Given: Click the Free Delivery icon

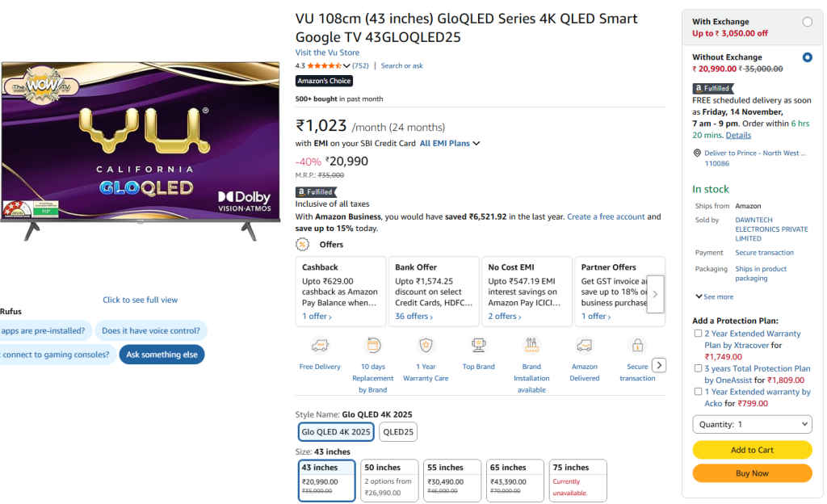Looking at the screenshot, I should (320, 344).
